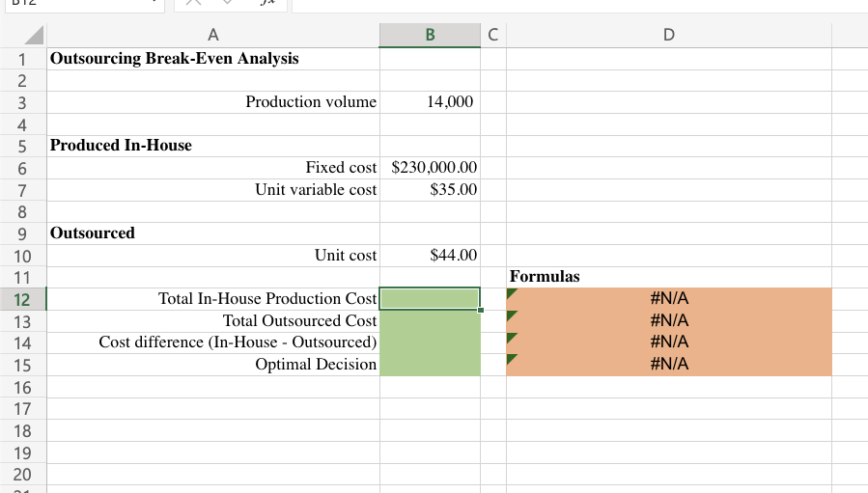Select green cell next to Optimal Decision
Image resolution: width=868 pixels, height=493 pixels.
pyautogui.click(x=430, y=366)
